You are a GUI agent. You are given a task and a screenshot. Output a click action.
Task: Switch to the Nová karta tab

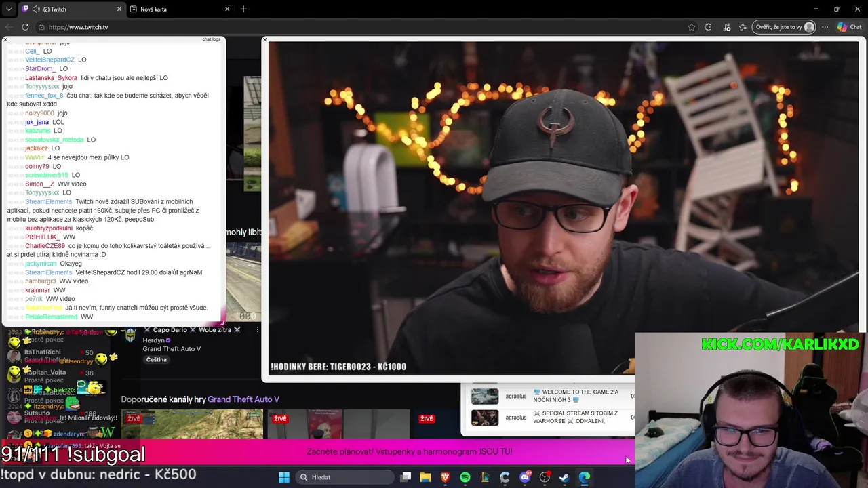[x=180, y=9]
